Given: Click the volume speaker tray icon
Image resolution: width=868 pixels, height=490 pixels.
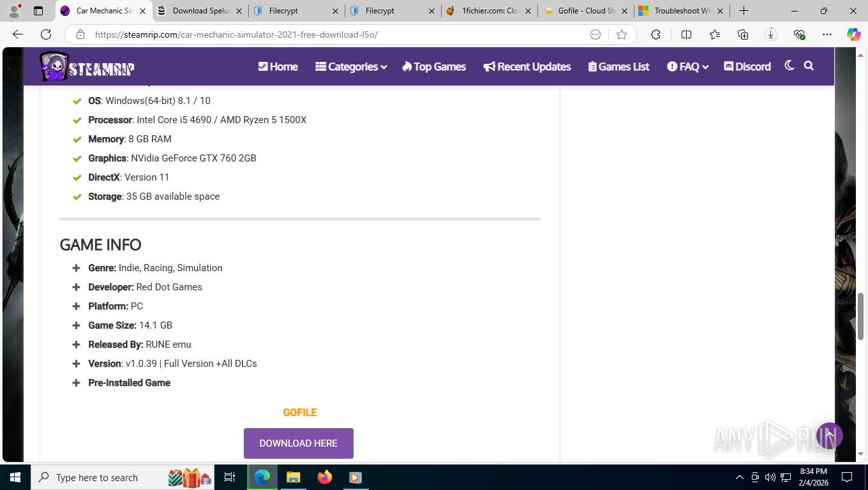Looking at the screenshot, I should point(770,477).
